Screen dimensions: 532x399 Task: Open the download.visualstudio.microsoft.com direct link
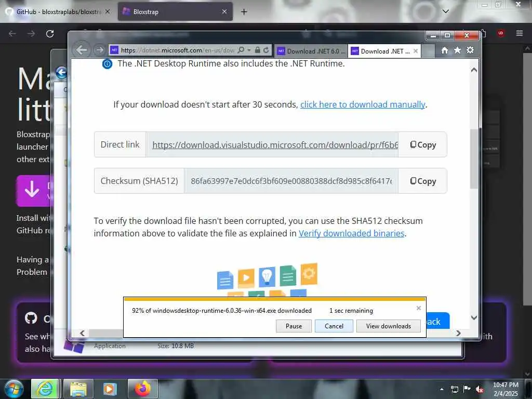pyautogui.click(x=275, y=145)
